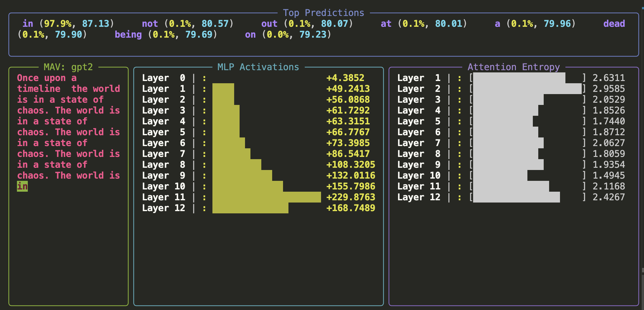Click the MLP Layer 11 activation bar
This screenshot has width=644, height=310.
[267, 197]
